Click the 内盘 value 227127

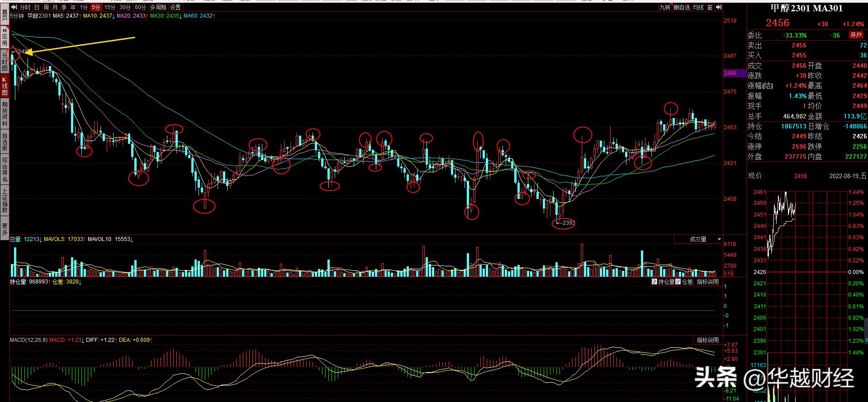[856, 156]
